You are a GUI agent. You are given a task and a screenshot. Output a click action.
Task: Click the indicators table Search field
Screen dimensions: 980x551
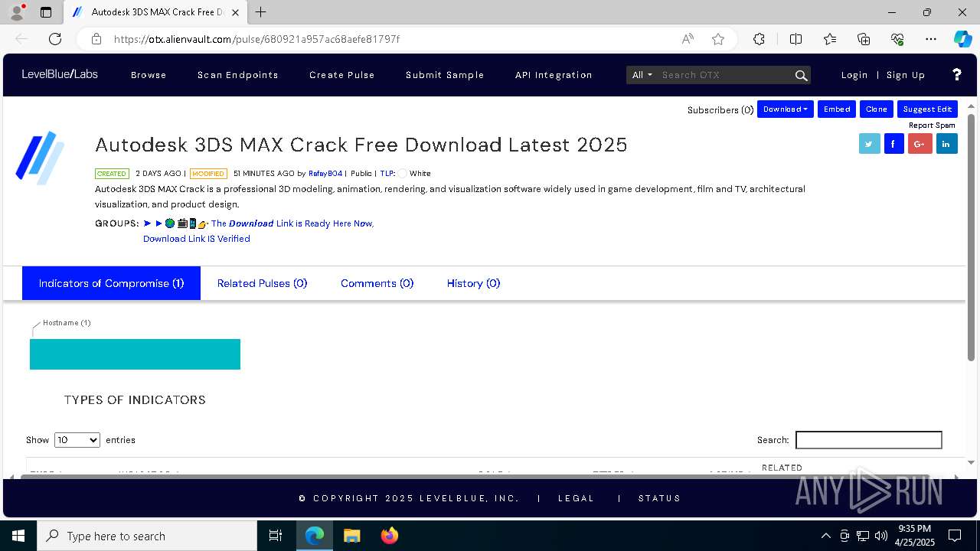tap(869, 440)
